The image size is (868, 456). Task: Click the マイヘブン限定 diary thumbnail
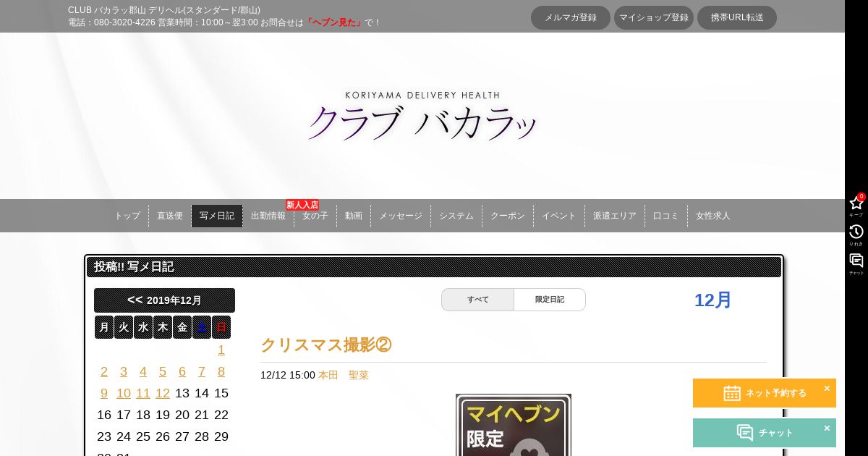514,425
